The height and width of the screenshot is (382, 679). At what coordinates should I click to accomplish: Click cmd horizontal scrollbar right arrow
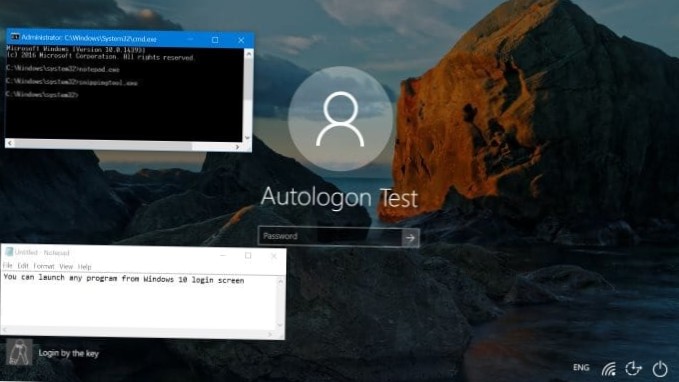click(237, 147)
